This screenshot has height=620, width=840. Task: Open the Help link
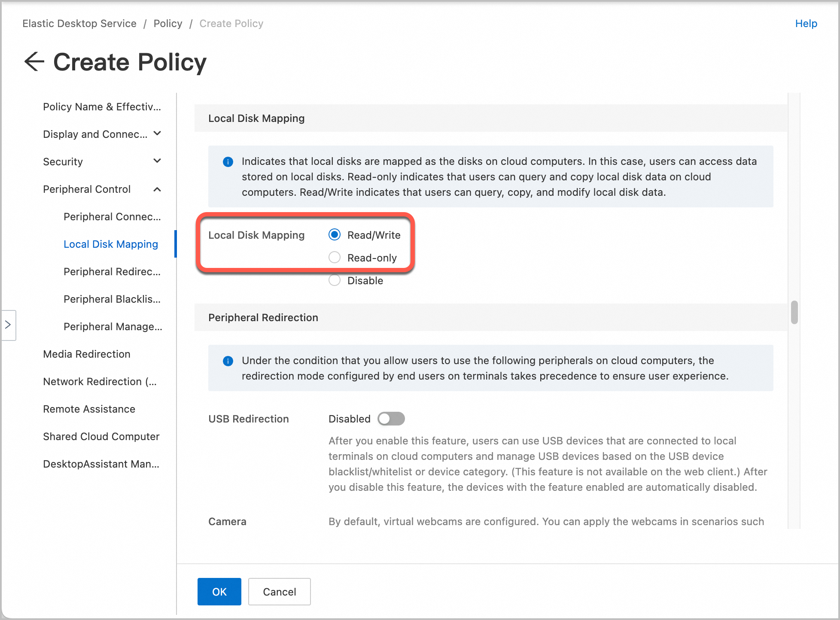(x=806, y=24)
